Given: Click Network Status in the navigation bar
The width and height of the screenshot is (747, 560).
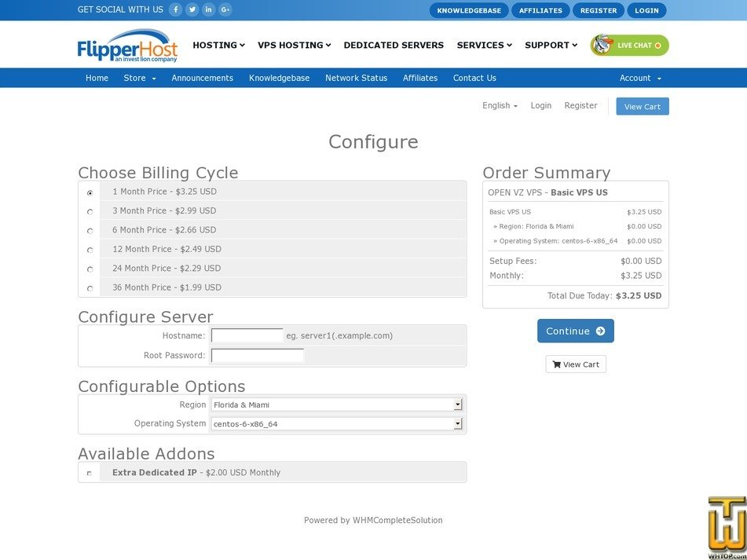Looking at the screenshot, I should [356, 78].
